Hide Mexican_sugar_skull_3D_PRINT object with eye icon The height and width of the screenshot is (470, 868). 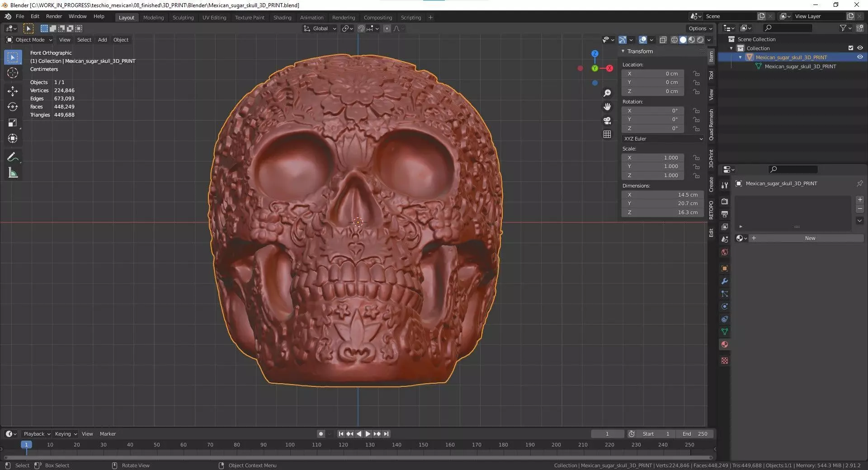click(x=860, y=57)
